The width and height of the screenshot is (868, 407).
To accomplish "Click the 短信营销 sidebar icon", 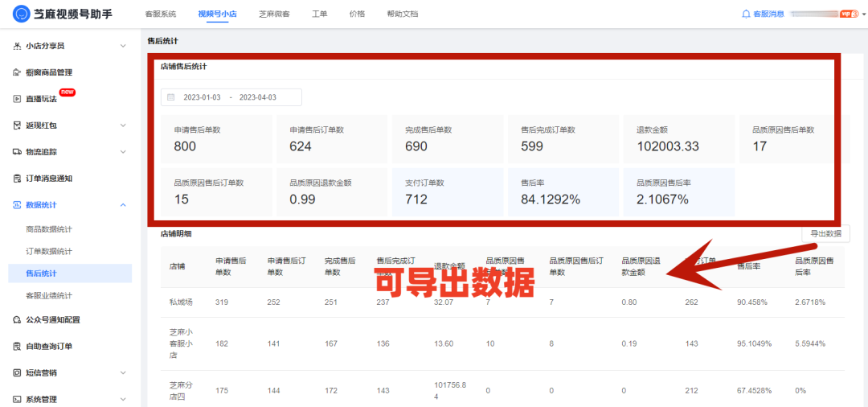I will pyautogui.click(x=17, y=372).
